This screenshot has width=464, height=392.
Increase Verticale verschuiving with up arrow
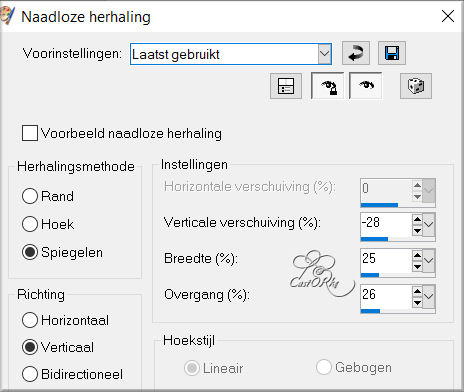(417, 219)
